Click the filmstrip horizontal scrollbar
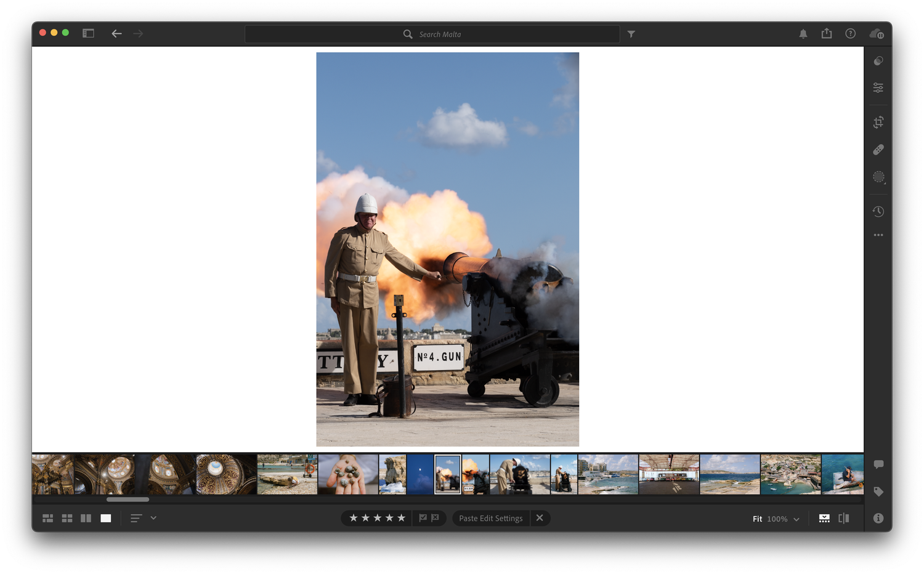The image size is (924, 574). (128, 499)
